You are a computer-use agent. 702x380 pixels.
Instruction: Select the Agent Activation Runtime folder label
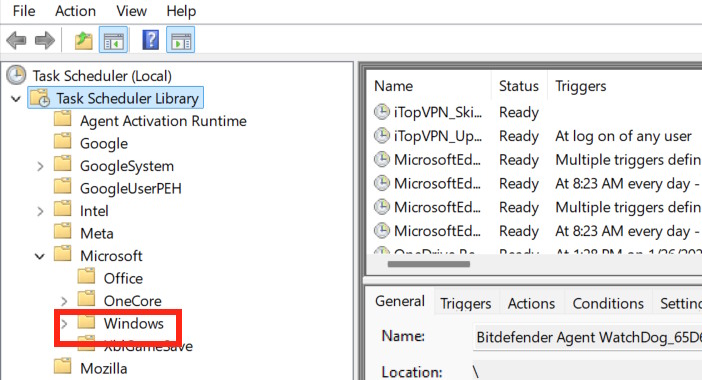click(163, 121)
